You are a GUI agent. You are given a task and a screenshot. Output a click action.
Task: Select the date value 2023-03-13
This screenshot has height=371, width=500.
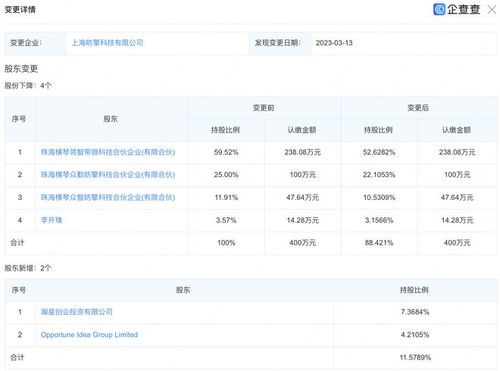coord(334,43)
